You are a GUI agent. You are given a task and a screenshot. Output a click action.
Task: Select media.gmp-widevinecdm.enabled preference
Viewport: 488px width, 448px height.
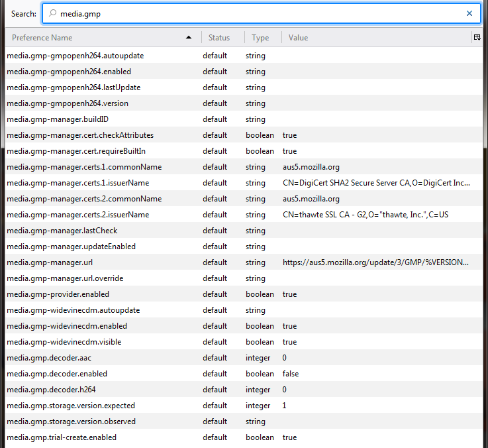tap(67, 325)
